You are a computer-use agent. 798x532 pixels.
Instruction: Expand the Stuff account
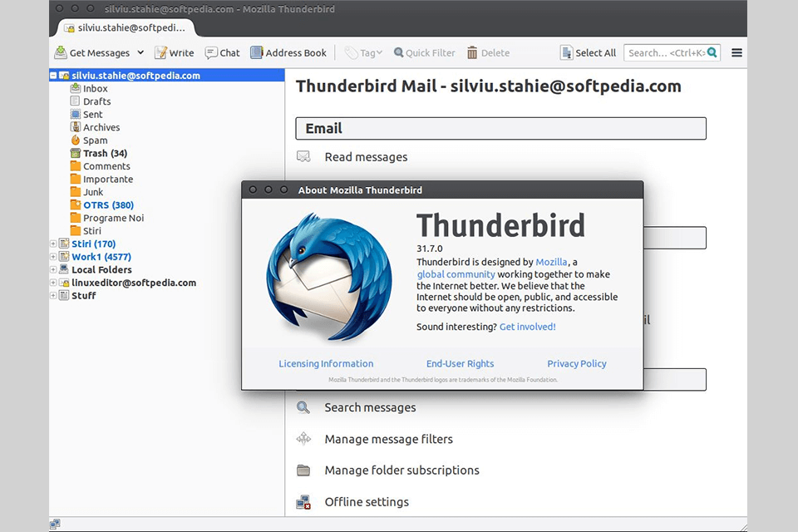[53, 295]
